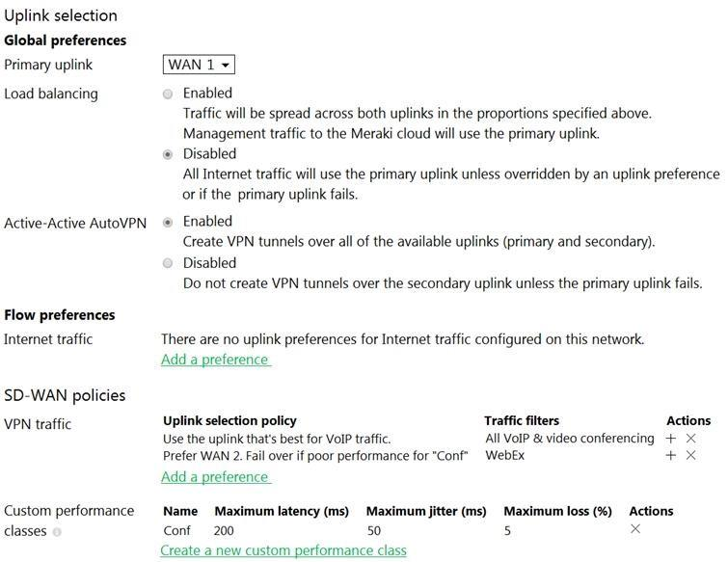Click the Conf performance class name
This screenshot has width=728, height=562.
(x=176, y=530)
